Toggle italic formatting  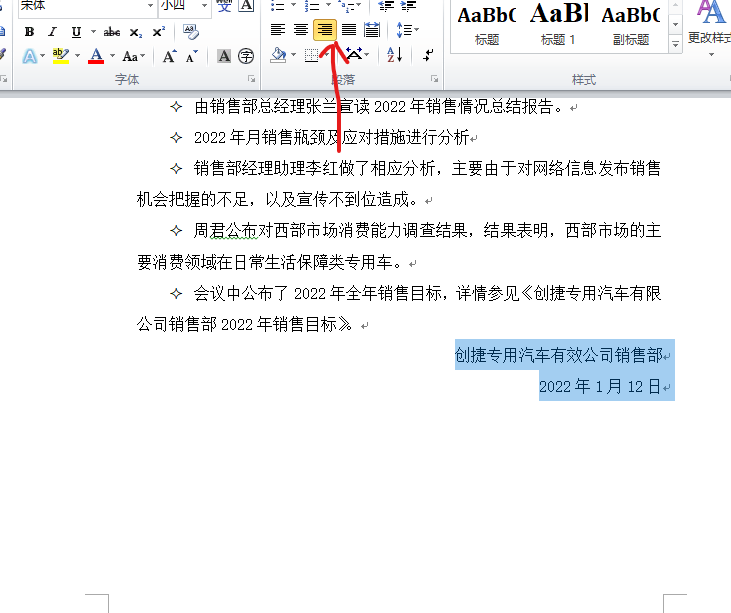point(52,32)
